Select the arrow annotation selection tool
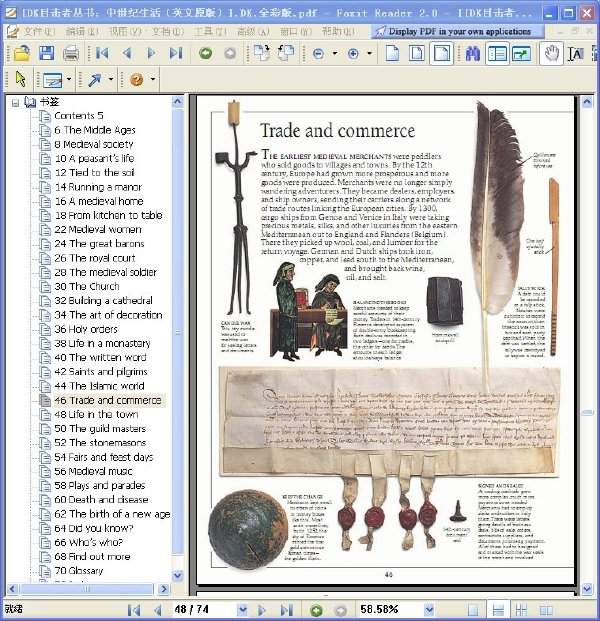The width and height of the screenshot is (600, 621). coord(21,79)
